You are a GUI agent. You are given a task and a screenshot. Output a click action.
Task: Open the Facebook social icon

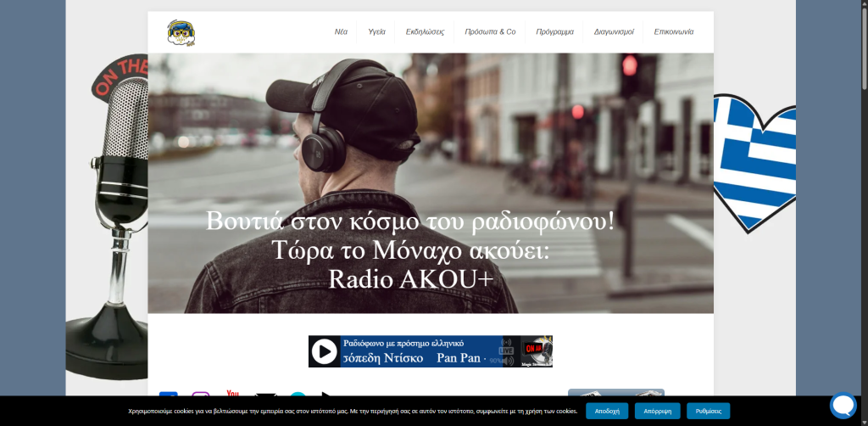[168, 395]
